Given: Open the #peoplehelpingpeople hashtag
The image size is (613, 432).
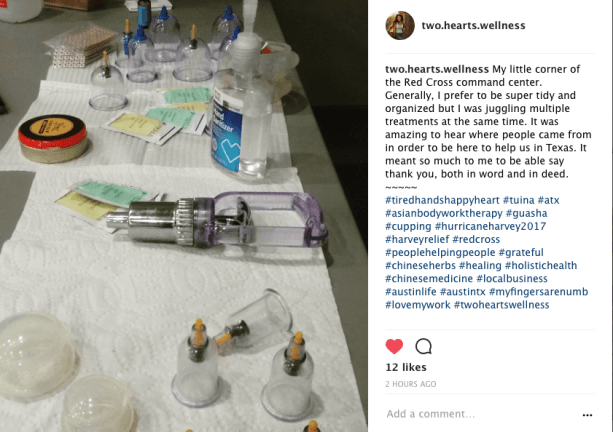Looking at the screenshot, I should [440, 253].
